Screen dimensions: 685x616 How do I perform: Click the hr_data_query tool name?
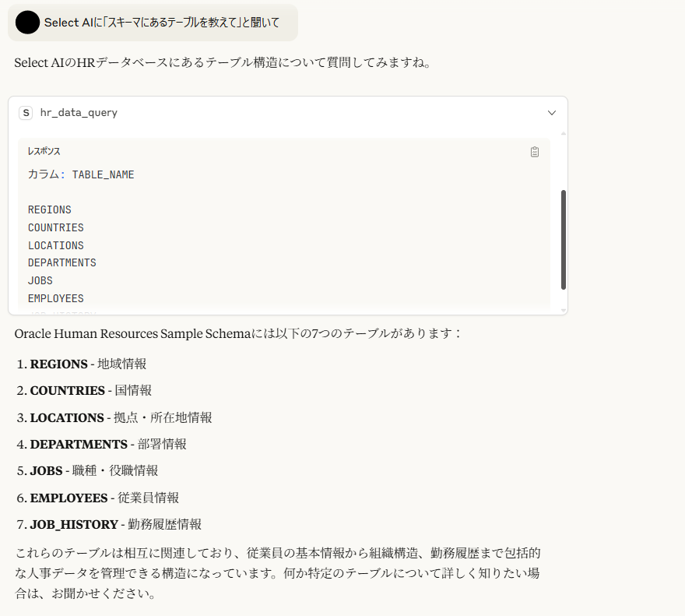(79, 113)
